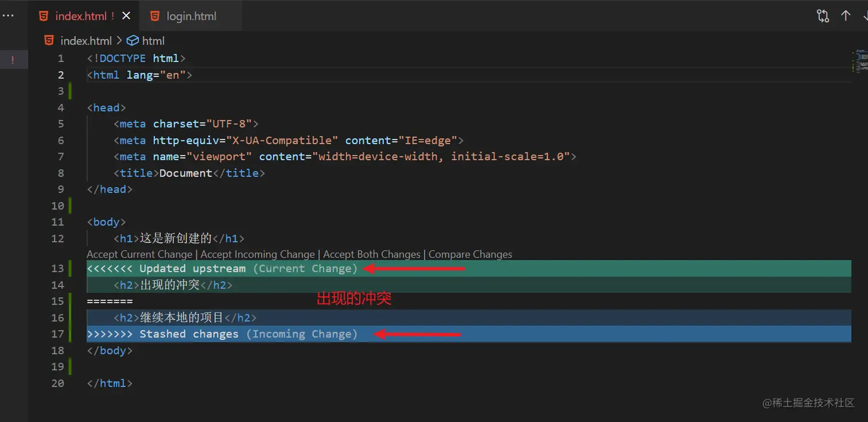The image size is (868, 422).
Task: Click the meta name="viewport" line
Action: [x=344, y=157]
